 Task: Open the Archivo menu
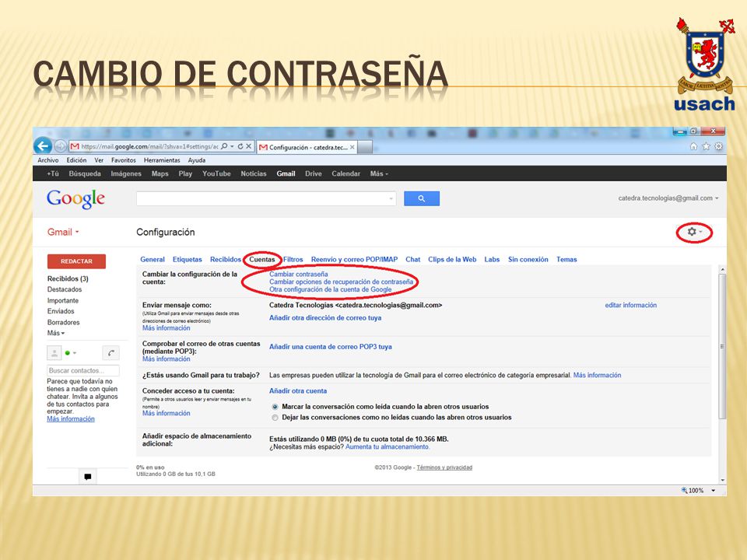pyautogui.click(x=48, y=160)
